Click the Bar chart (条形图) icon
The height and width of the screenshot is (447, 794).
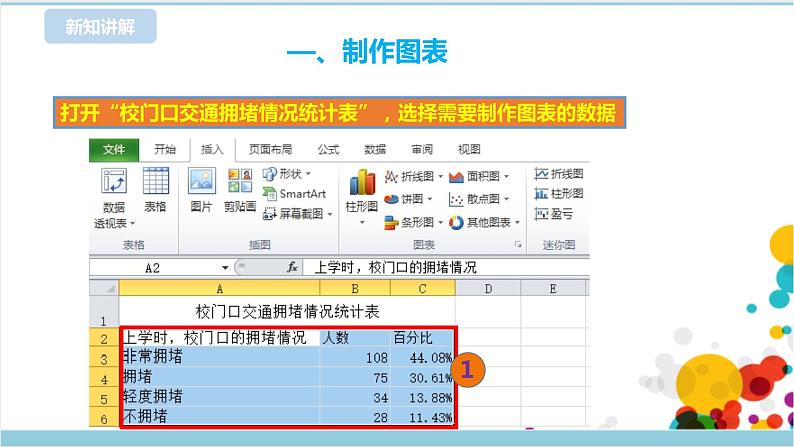coord(391,222)
